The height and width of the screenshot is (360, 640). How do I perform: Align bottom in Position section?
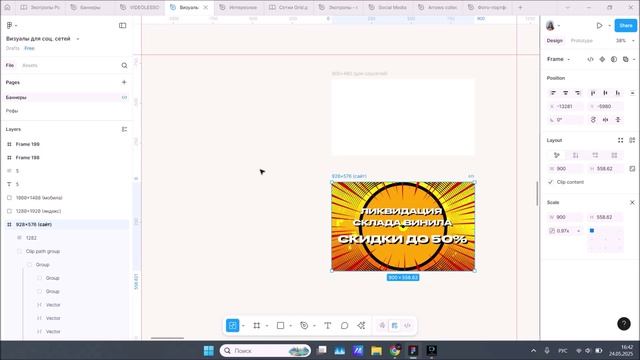pyautogui.click(x=618, y=93)
